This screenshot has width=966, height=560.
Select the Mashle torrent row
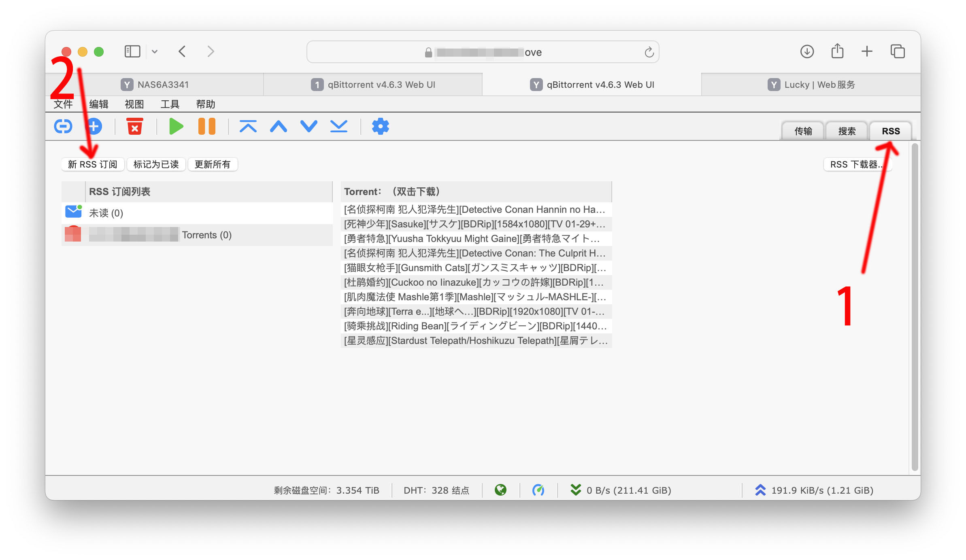(476, 297)
